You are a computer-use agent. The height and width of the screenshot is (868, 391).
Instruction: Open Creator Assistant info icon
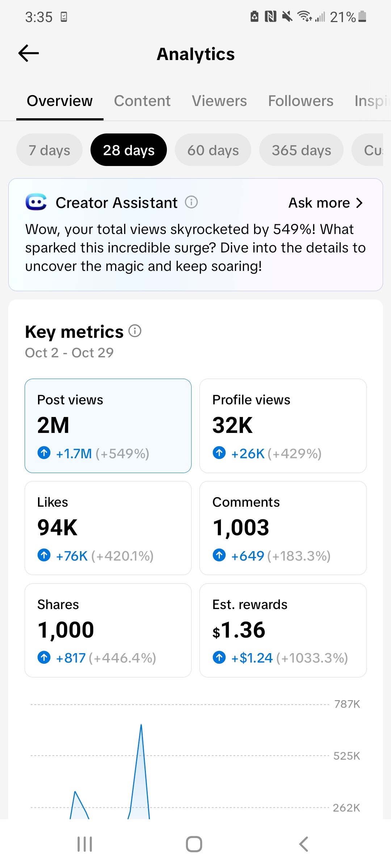pos(191,202)
